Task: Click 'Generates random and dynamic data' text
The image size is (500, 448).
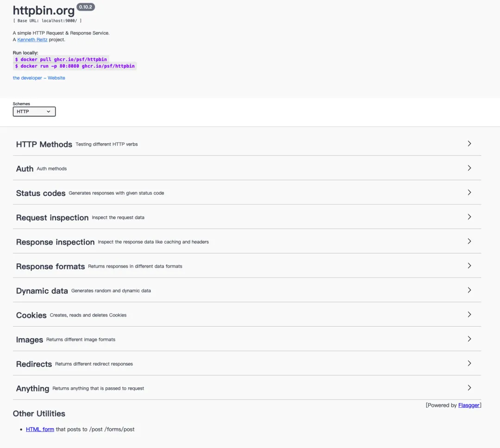Action: (111, 290)
